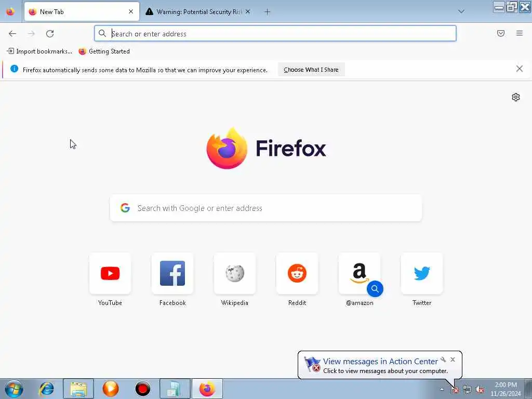The height and width of the screenshot is (399, 532).
Task: Focus the Search or enter address bar
Action: tap(275, 33)
